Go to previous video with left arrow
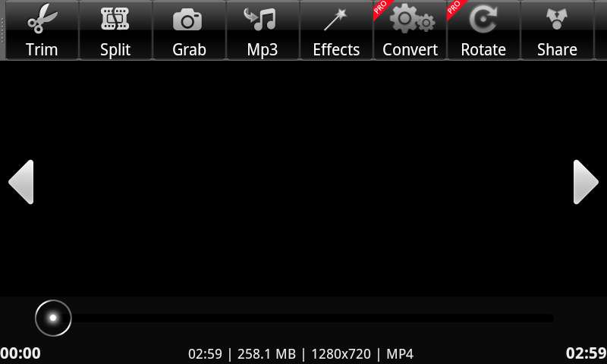 pos(21,182)
